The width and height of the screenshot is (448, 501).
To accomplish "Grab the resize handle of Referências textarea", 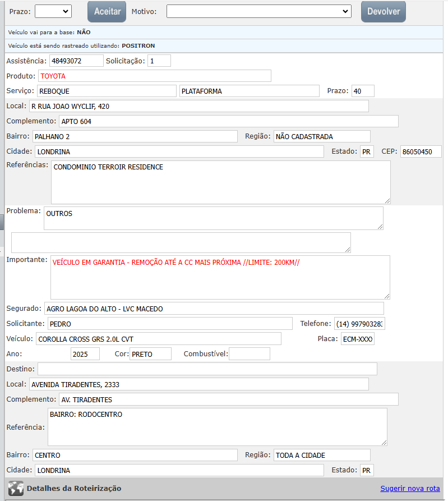I will pyautogui.click(x=387, y=200).
